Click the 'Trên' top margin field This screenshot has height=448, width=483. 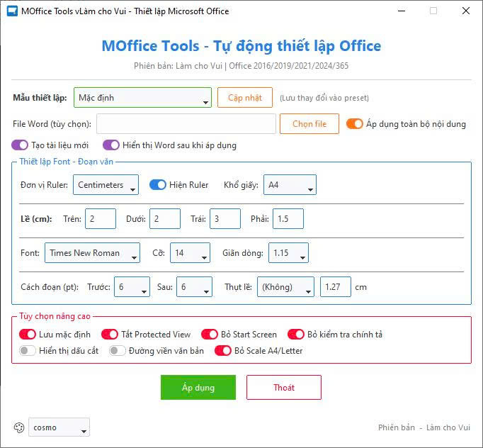(101, 219)
